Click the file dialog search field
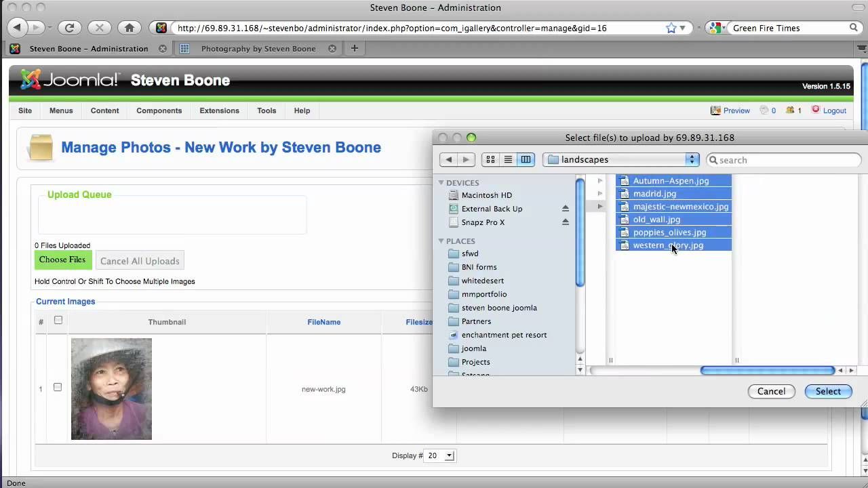The image size is (868, 488). click(784, 160)
